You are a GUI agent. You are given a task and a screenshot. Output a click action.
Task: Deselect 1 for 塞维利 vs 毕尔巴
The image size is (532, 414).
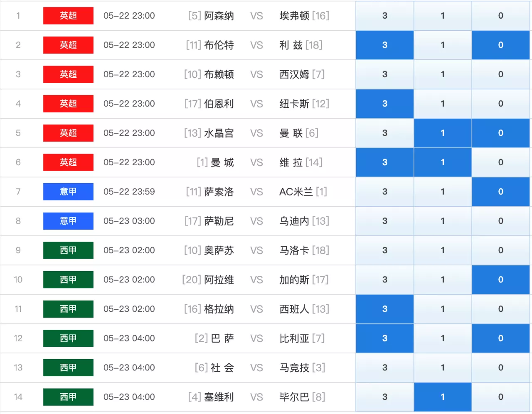(443, 397)
